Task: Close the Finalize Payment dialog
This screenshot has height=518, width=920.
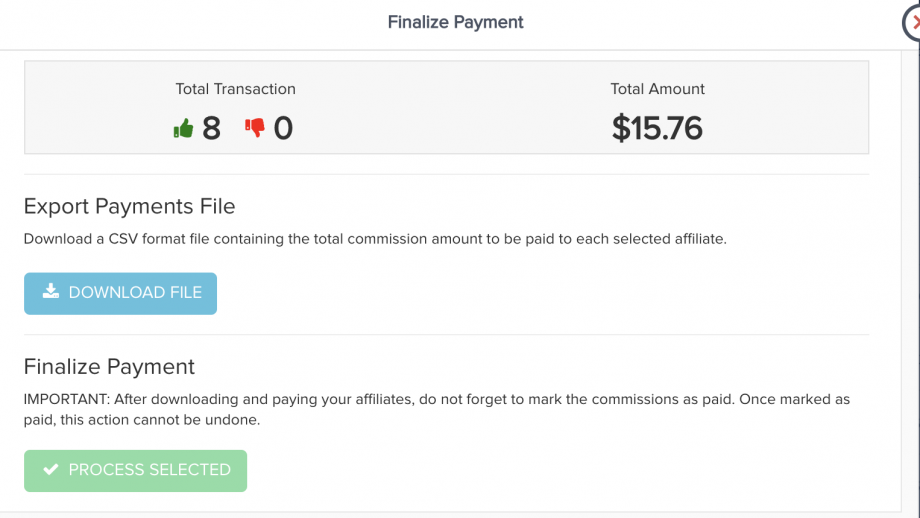Action: coord(913,21)
